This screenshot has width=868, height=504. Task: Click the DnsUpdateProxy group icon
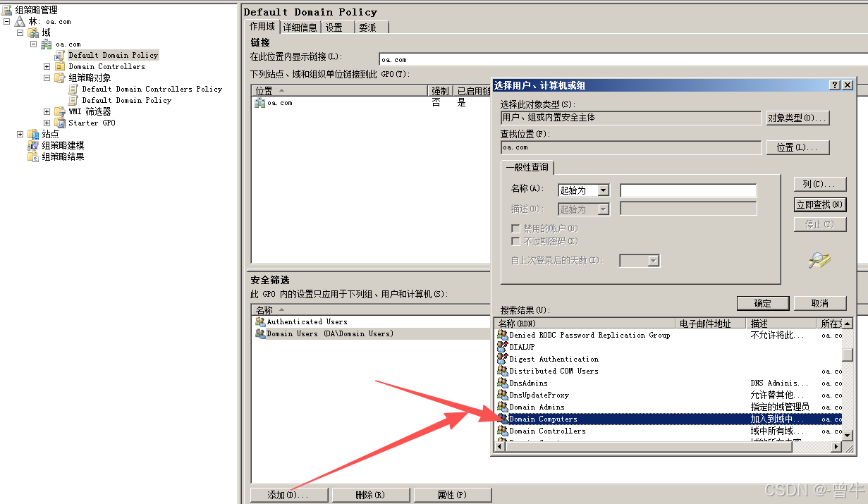click(502, 395)
